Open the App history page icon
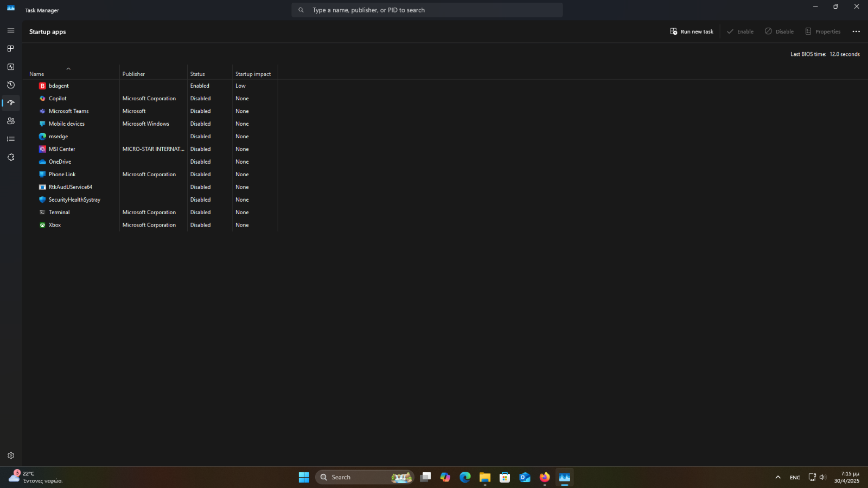Image resolution: width=868 pixels, height=488 pixels. point(11,85)
